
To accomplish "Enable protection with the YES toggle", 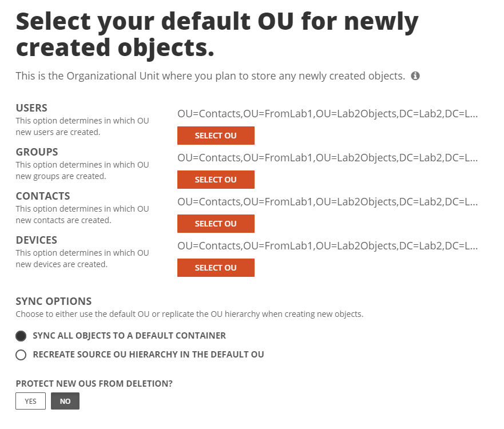I will tap(30, 402).
